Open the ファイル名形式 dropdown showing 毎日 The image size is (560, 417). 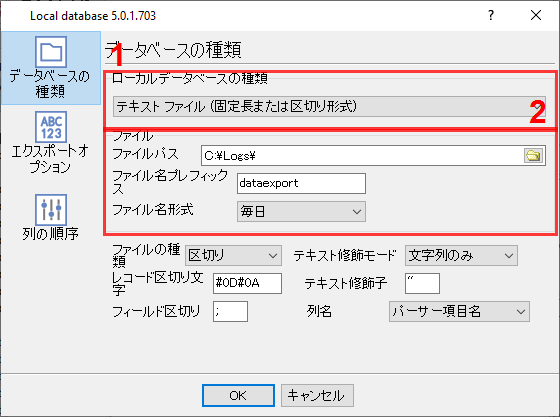[301, 212]
